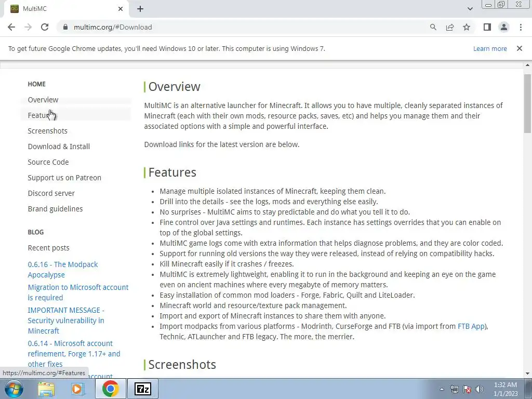532x399 pixels.
Task: Open Support us on Patreon link
Action: pos(64,178)
